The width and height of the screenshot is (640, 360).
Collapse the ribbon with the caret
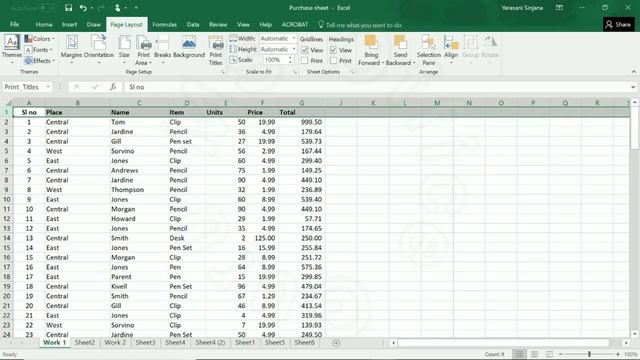click(633, 72)
